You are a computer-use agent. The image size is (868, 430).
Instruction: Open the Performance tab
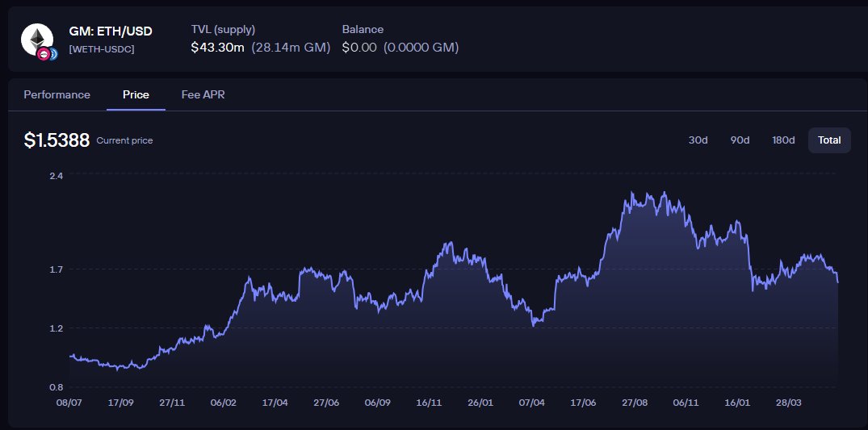click(57, 94)
